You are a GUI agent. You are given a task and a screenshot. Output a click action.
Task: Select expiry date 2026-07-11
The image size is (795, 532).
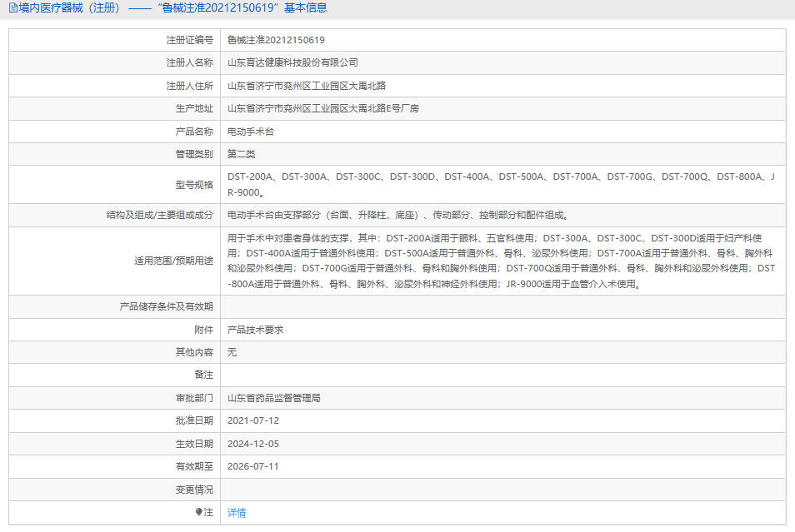(x=253, y=466)
